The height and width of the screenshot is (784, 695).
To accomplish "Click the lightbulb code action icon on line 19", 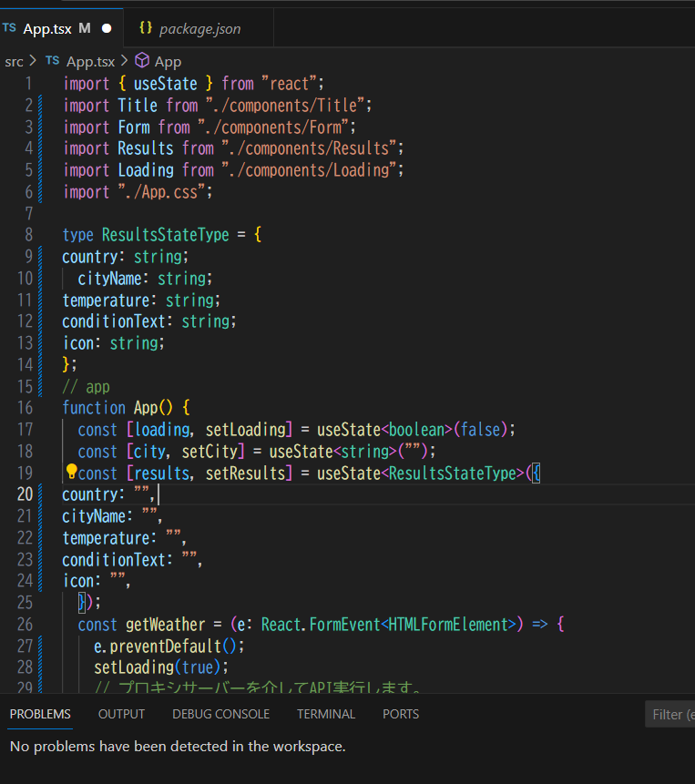I will (x=71, y=471).
